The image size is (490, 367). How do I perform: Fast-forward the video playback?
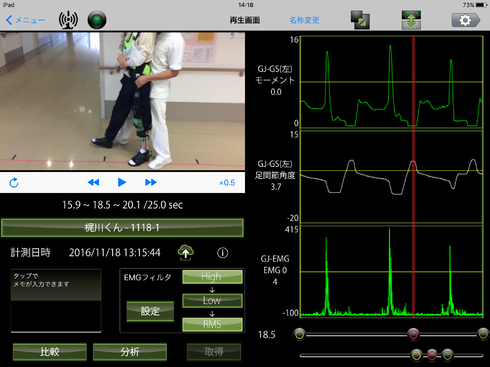[x=151, y=182]
